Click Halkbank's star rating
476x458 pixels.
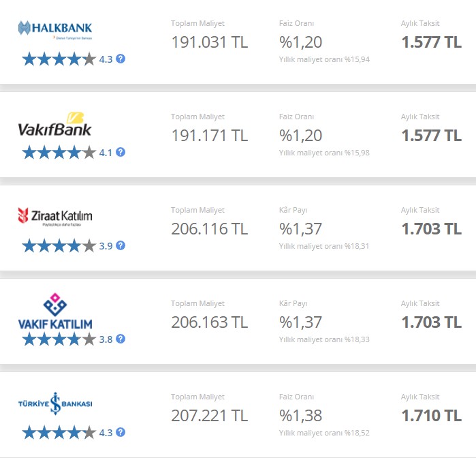click(59, 59)
